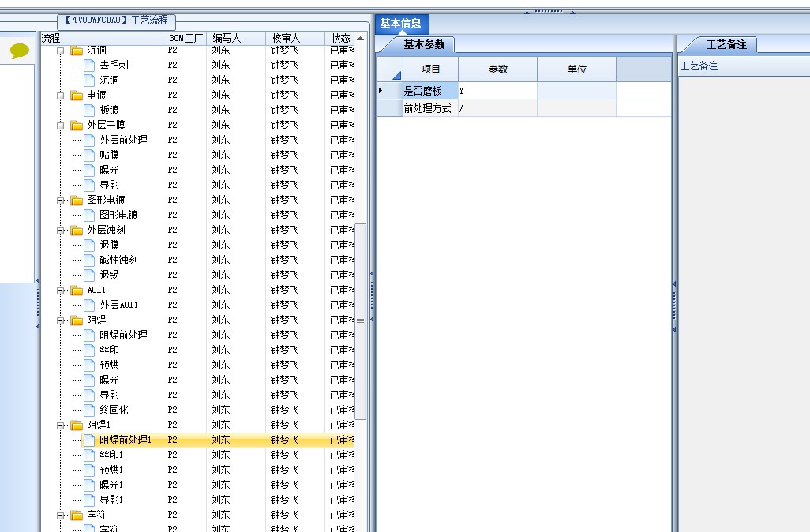Viewport: 810px width, 532px height.
Task: Click the 参数 column header
Action: pos(498,69)
